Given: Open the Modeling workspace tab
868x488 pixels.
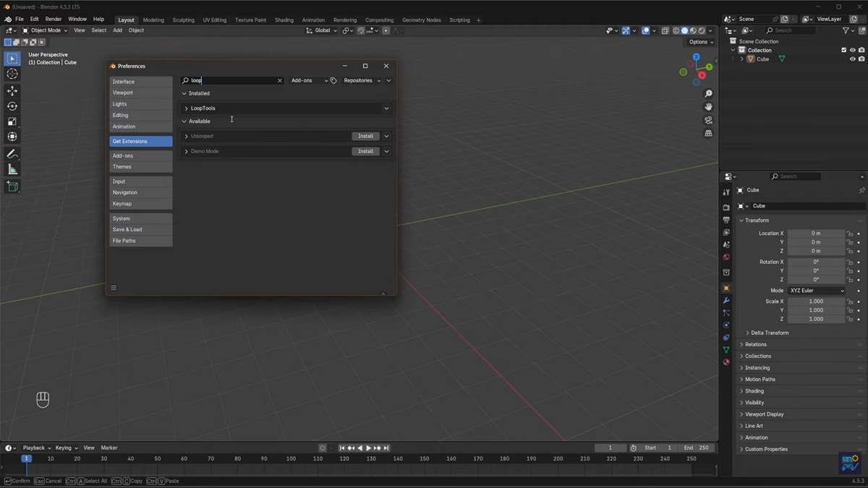Looking at the screenshot, I should click(153, 20).
